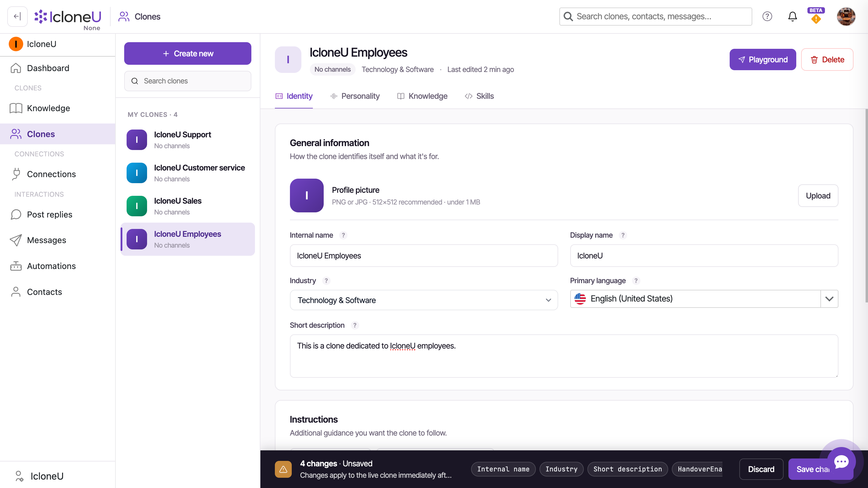Open the user profile avatar

[846, 16]
